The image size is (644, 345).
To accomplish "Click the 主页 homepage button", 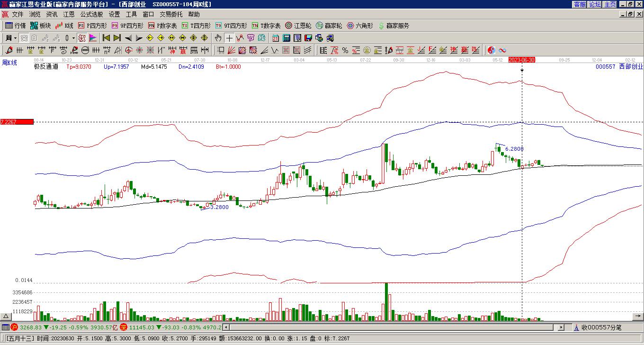I will coord(610,4).
